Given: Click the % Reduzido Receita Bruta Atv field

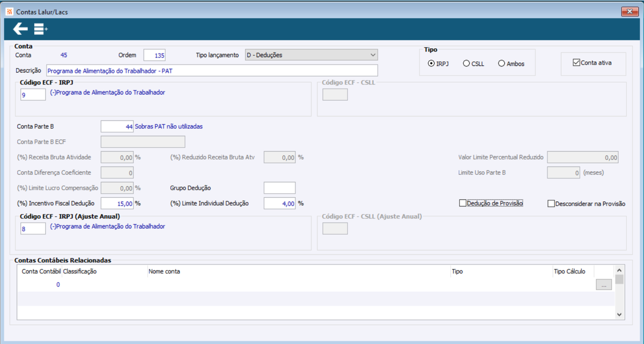Looking at the screenshot, I should click(280, 157).
